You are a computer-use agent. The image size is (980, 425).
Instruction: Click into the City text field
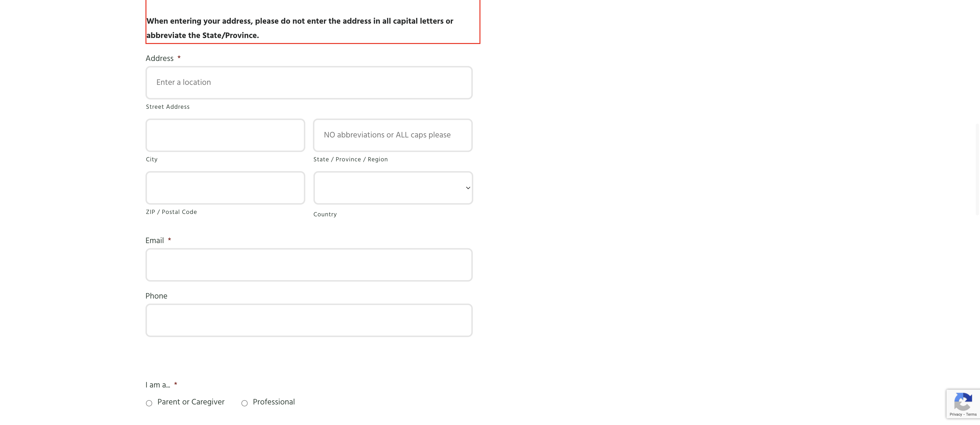225,135
